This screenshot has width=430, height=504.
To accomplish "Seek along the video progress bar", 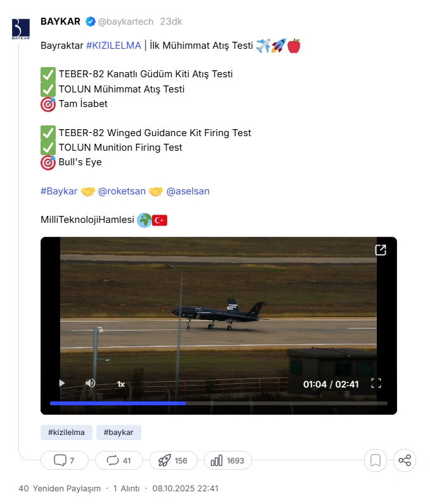I will point(218,403).
